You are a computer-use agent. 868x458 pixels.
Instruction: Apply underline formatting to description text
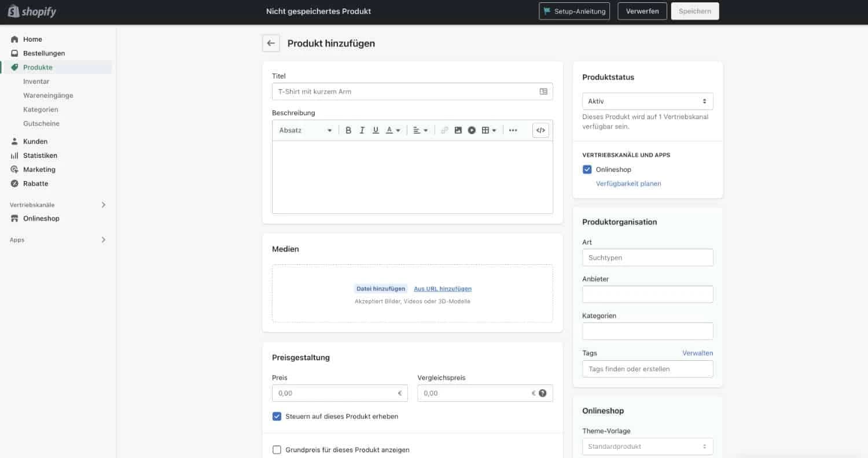[376, 130]
